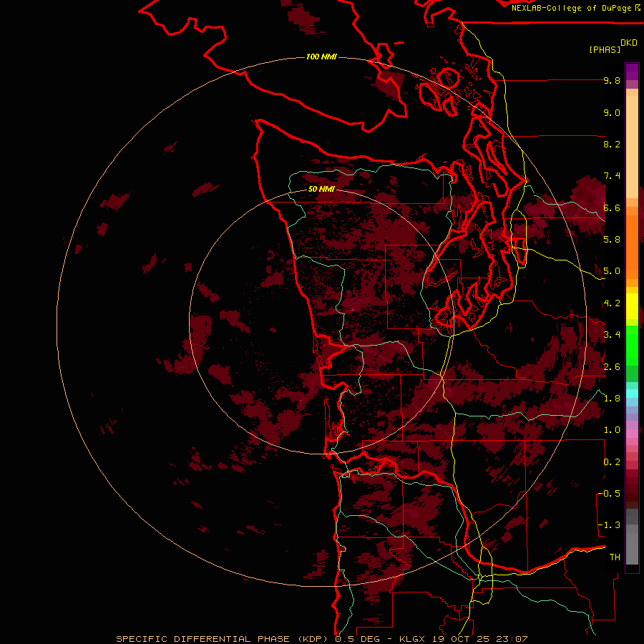Image resolution: width=644 pixels, height=644 pixels.
Task: Click the 7.4 scale value
Action: pyautogui.click(x=612, y=176)
